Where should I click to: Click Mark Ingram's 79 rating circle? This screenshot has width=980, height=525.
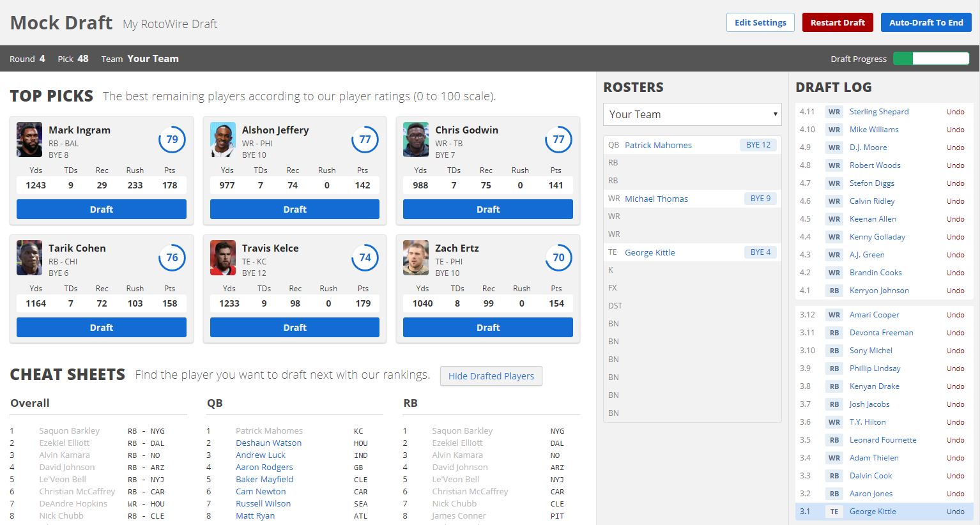tap(172, 139)
